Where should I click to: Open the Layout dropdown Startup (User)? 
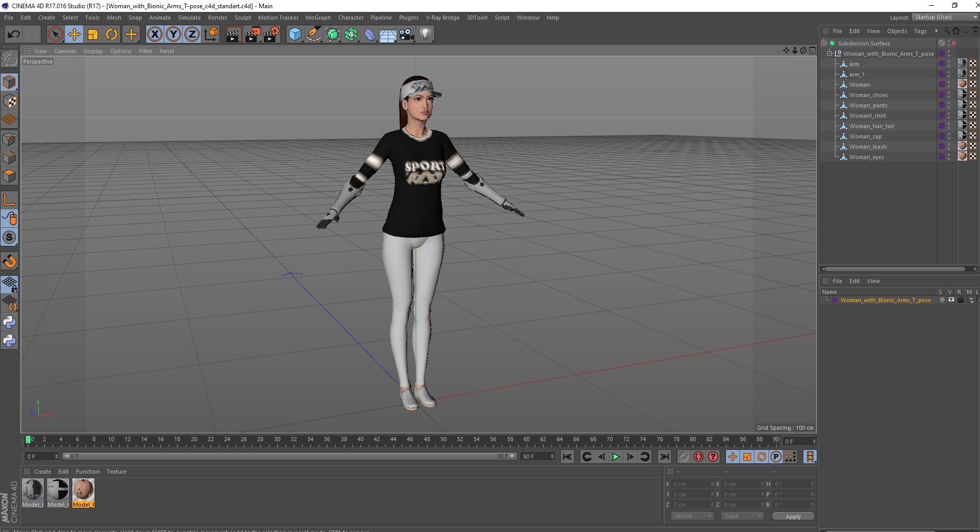(945, 17)
